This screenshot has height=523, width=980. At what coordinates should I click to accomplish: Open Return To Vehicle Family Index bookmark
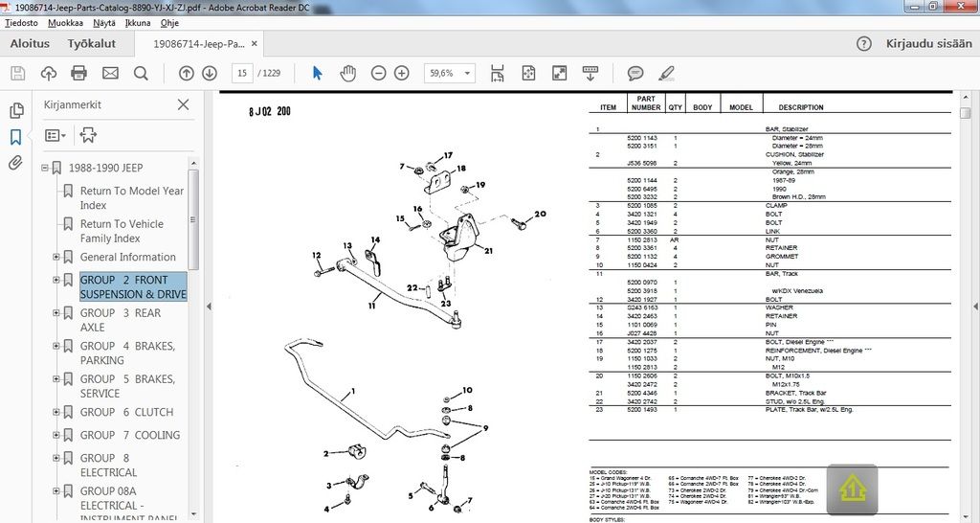point(122,231)
